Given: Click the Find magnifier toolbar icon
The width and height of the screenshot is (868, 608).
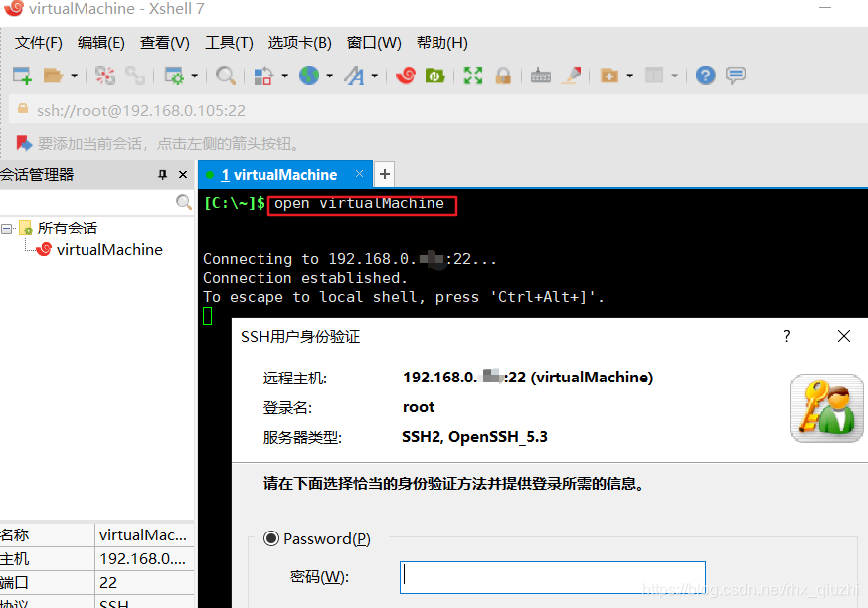Looking at the screenshot, I should [226, 76].
